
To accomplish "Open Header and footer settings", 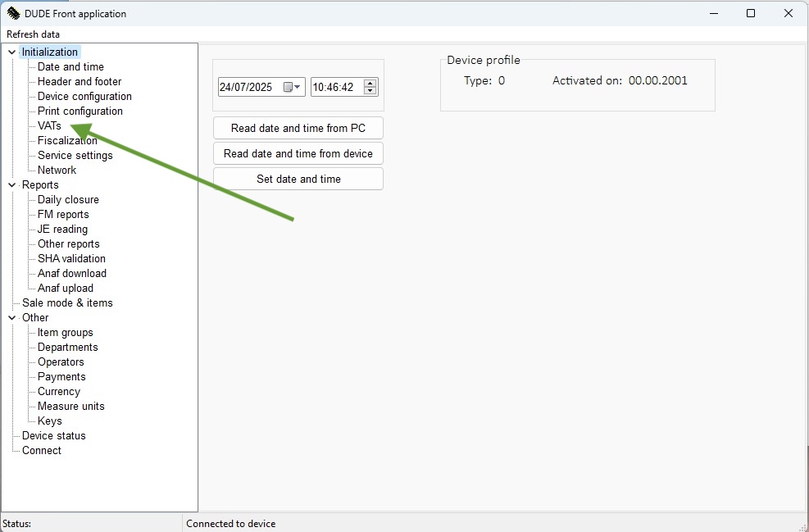I will (80, 81).
